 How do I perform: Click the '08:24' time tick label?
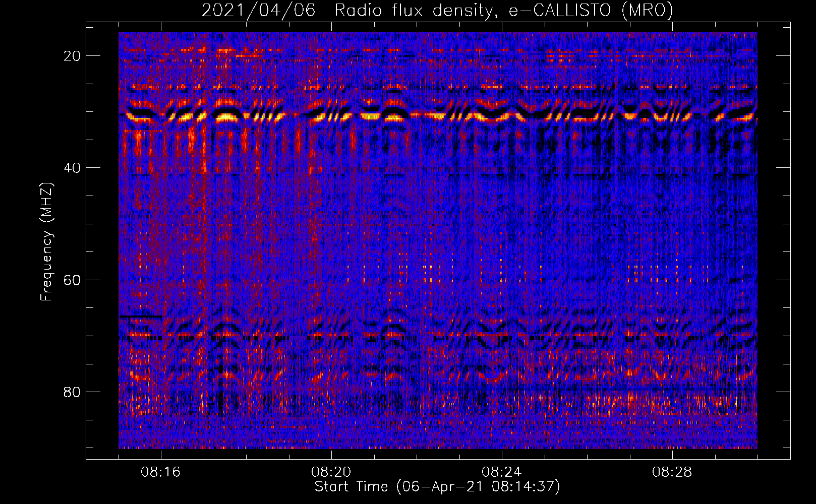pos(502,472)
